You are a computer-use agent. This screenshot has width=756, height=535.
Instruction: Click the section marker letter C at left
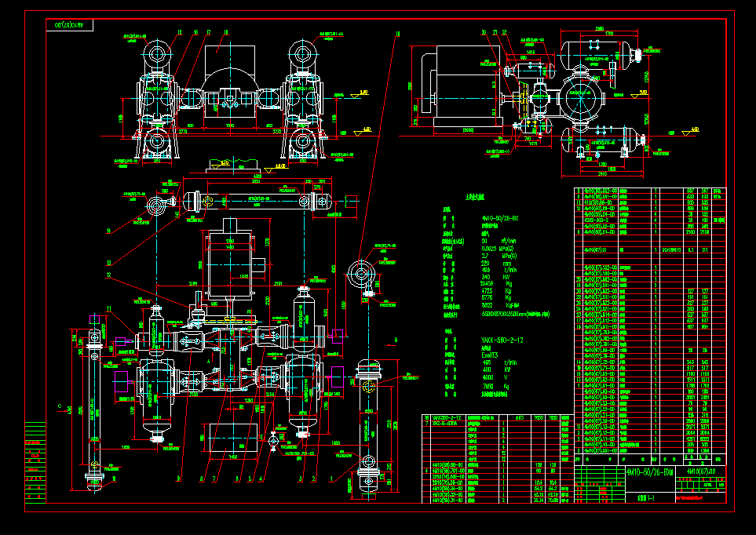coord(60,406)
